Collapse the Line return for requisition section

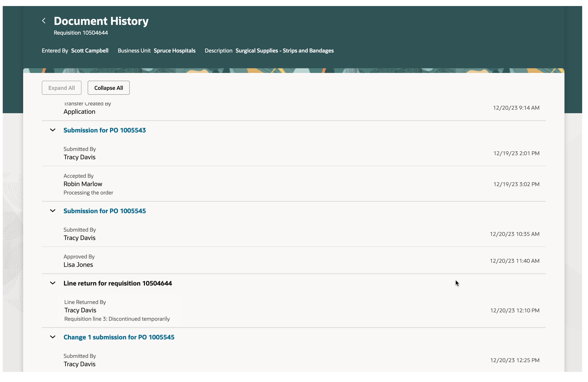[53, 283]
